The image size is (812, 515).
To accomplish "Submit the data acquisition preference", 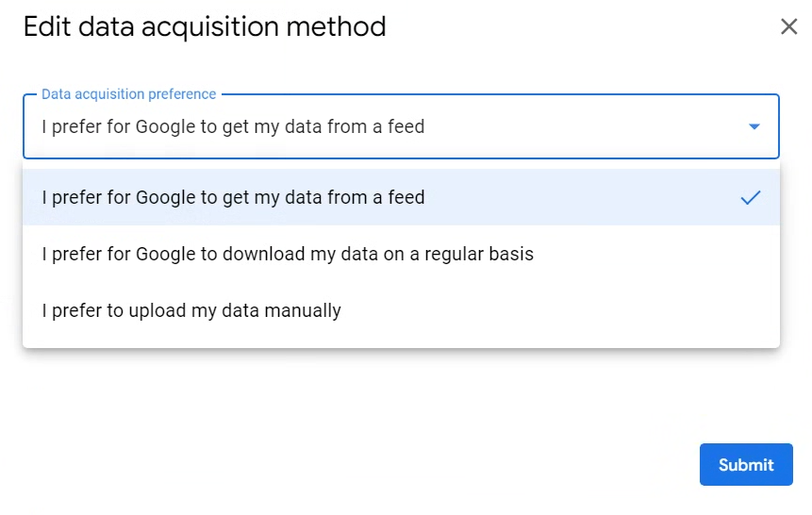I will coord(745,465).
